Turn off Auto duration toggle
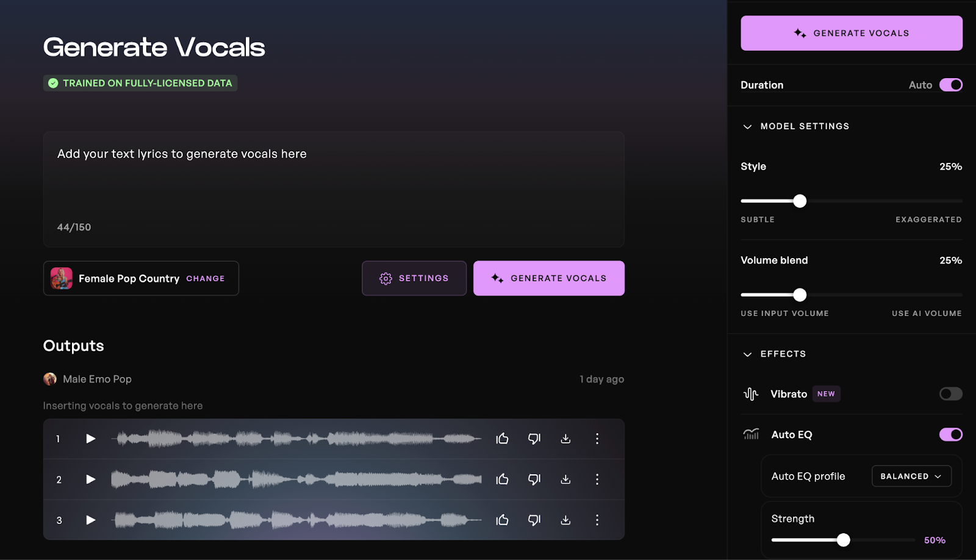The image size is (976, 560). (x=950, y=85)
